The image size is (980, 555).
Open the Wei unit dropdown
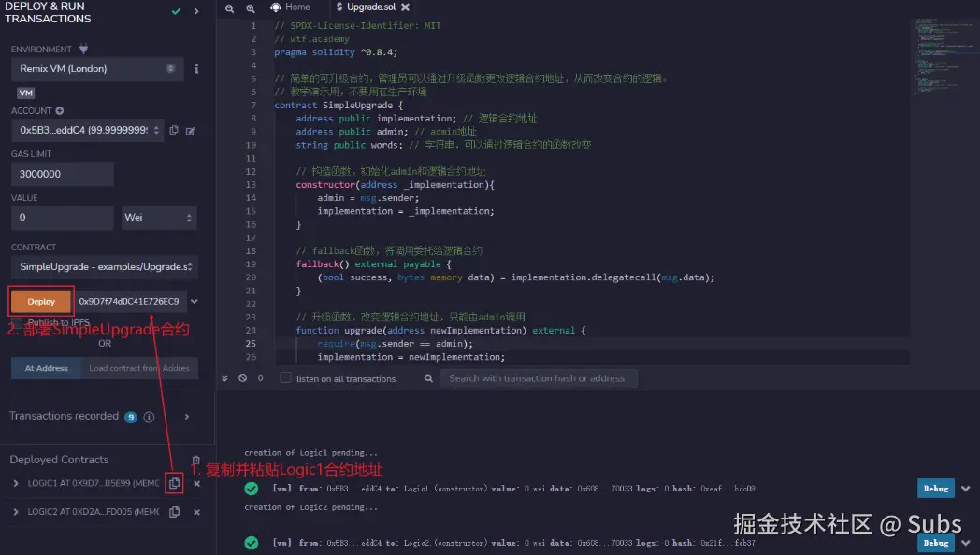coord(159,218)
